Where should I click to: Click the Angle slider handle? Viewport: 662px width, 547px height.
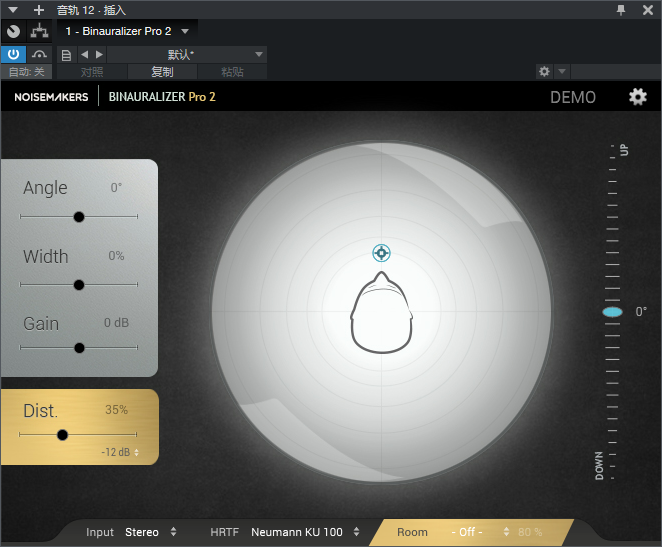tap(79, 217)
